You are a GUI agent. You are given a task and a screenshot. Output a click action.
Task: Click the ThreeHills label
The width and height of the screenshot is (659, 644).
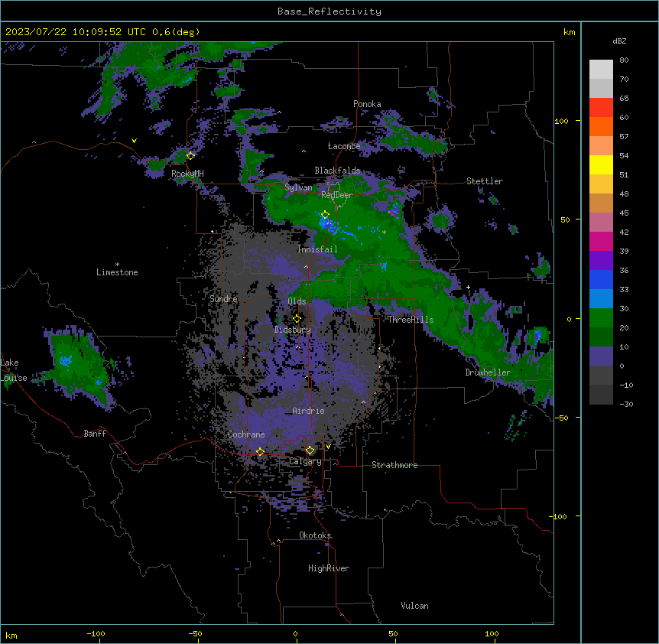tap(411, 320)
